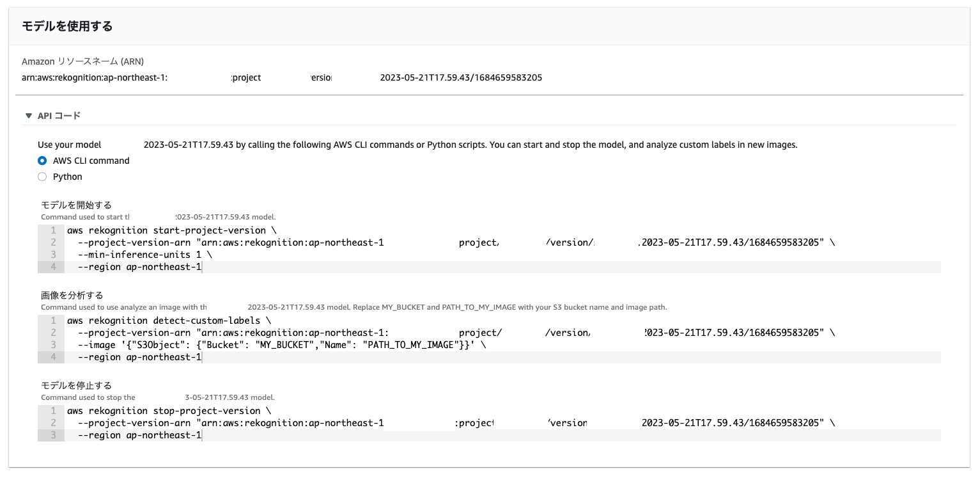Image resolution: width=980 pixels, height=485 pixels.
Task: Click the 'Command used to start' description
Action: [159, 218]
